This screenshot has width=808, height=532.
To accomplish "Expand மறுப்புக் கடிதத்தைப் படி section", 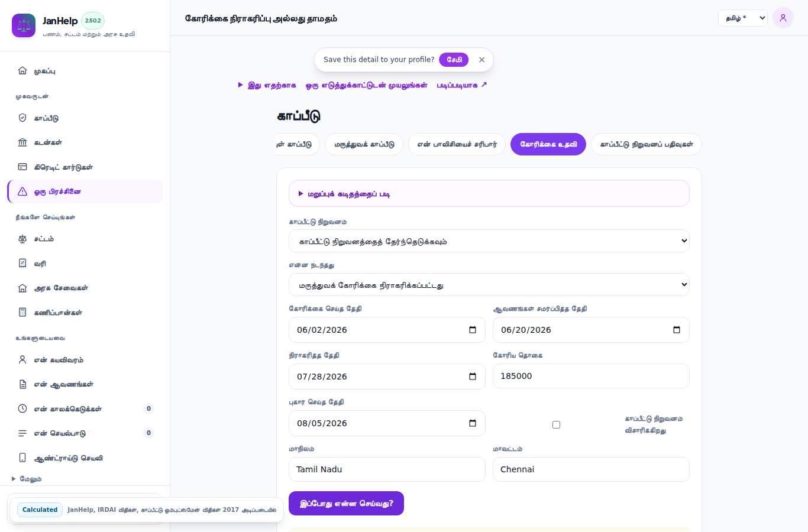I will [x=489, y=193].
